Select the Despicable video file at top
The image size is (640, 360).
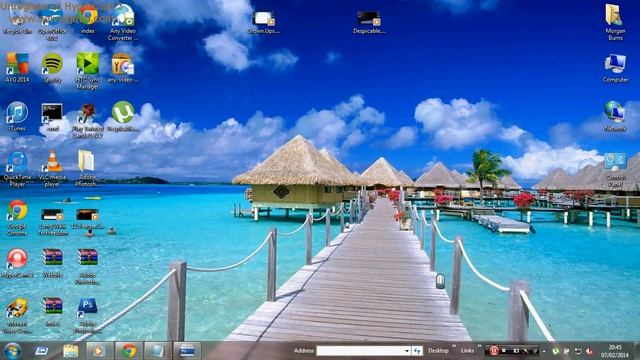pos(369,22)
